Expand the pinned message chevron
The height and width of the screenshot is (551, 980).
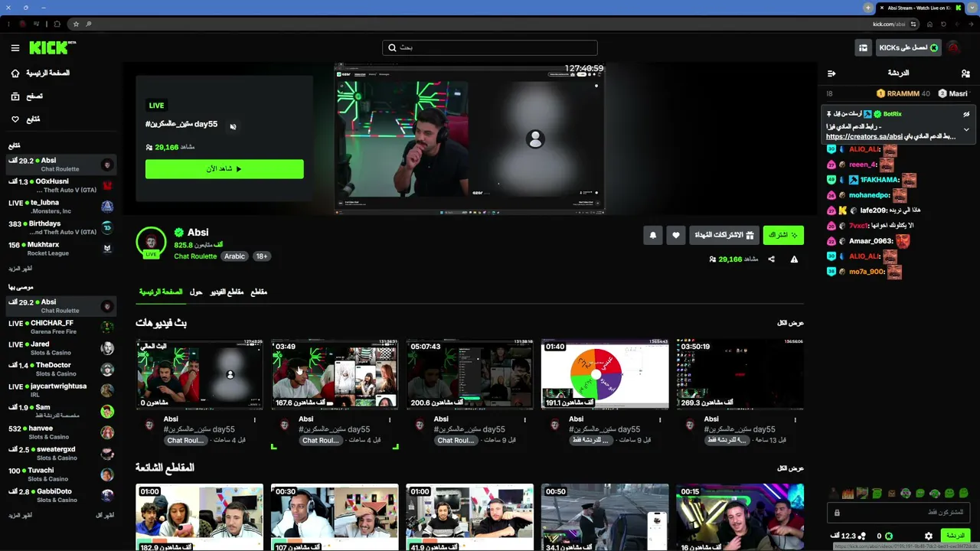(966, 129)
